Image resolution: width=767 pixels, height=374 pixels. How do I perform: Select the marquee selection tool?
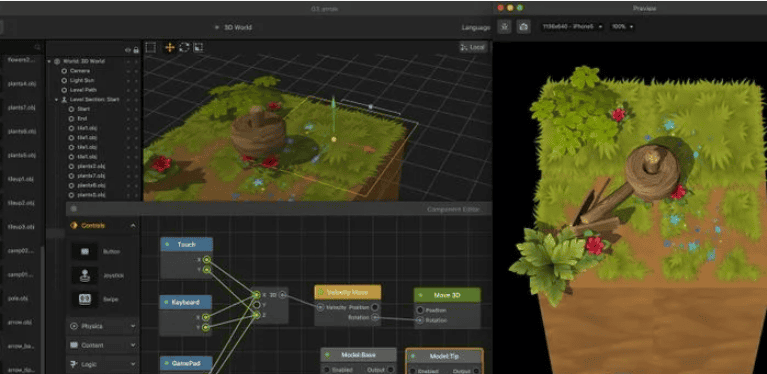tap(151, 47)
